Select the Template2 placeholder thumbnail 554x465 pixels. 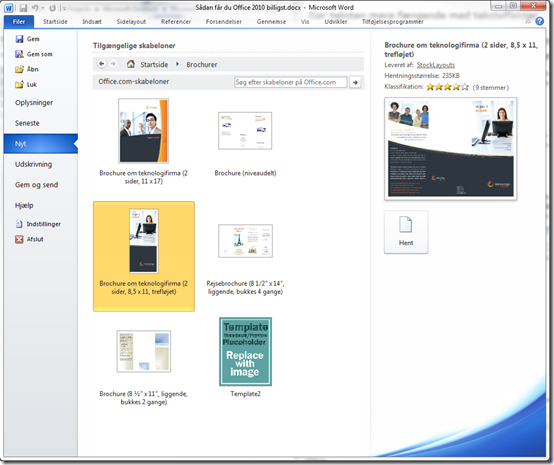click(x=245, y=351)
